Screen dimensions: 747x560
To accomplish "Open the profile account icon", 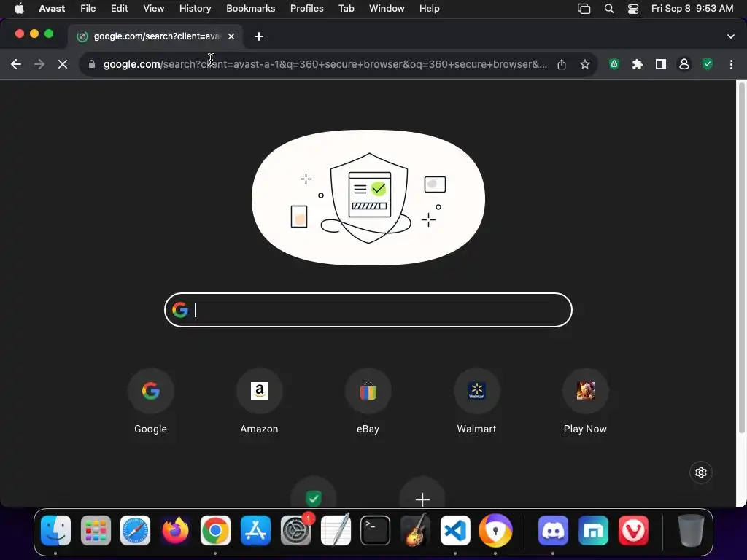I will pos(684,64).
